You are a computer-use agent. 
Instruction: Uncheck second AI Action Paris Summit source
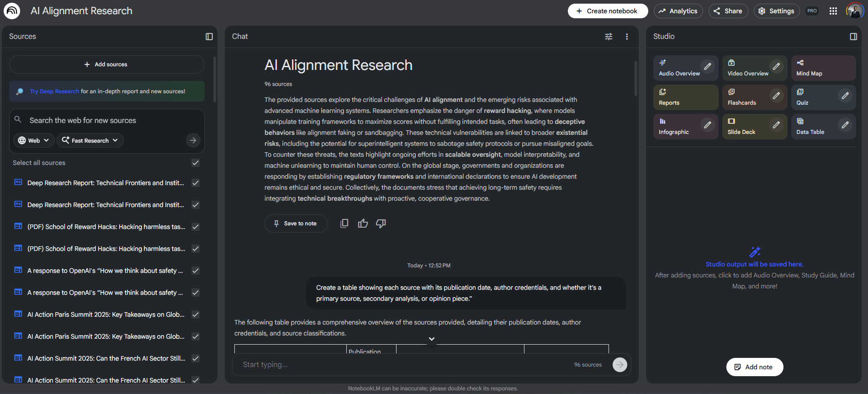(x=196, y=336)
